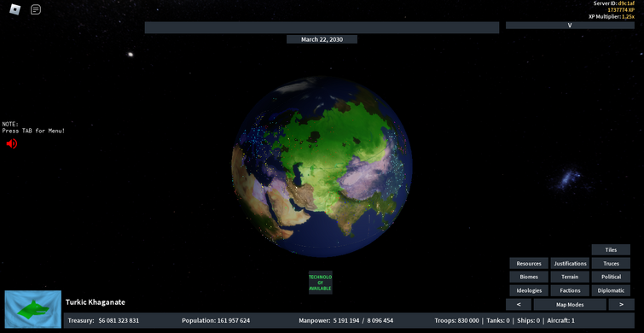644x333 pixels.
Task: Show the Factions map mode
Action: (570, 290)
